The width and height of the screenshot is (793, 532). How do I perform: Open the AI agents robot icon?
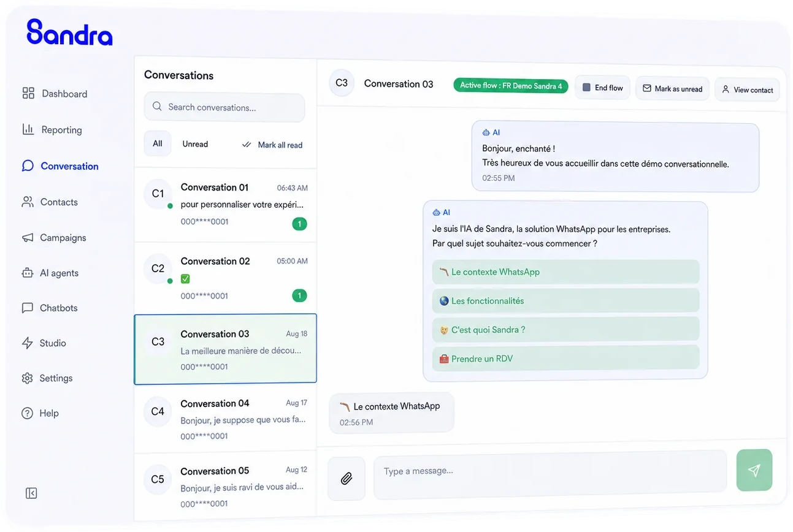28,273
